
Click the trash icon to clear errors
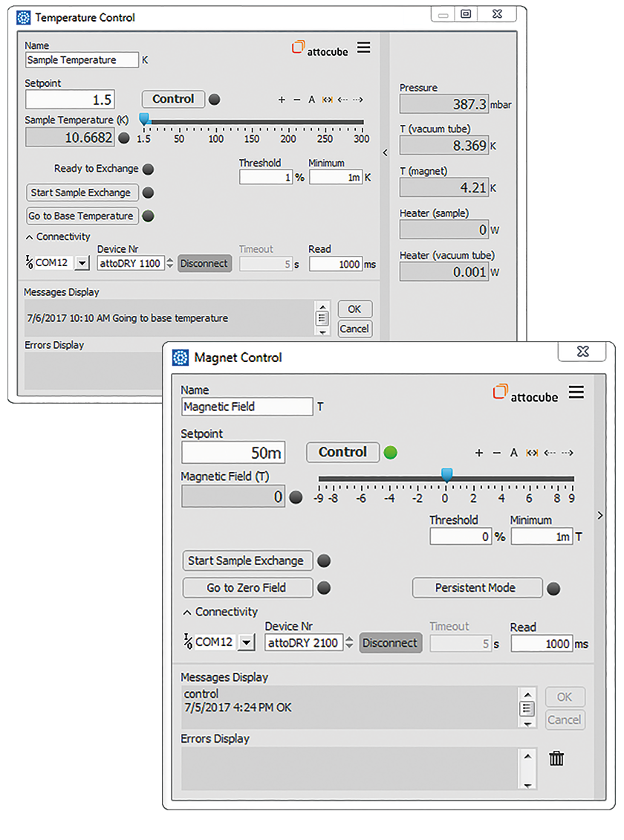556,759
